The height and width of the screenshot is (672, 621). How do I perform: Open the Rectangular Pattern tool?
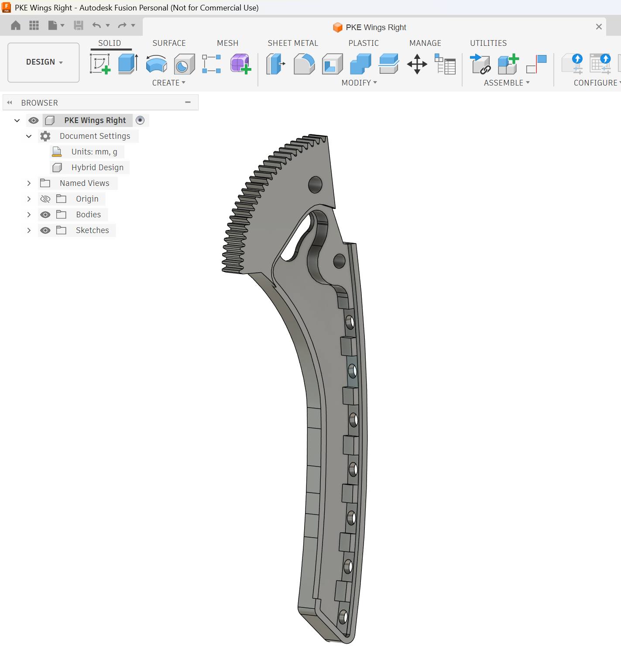(212, 64)
